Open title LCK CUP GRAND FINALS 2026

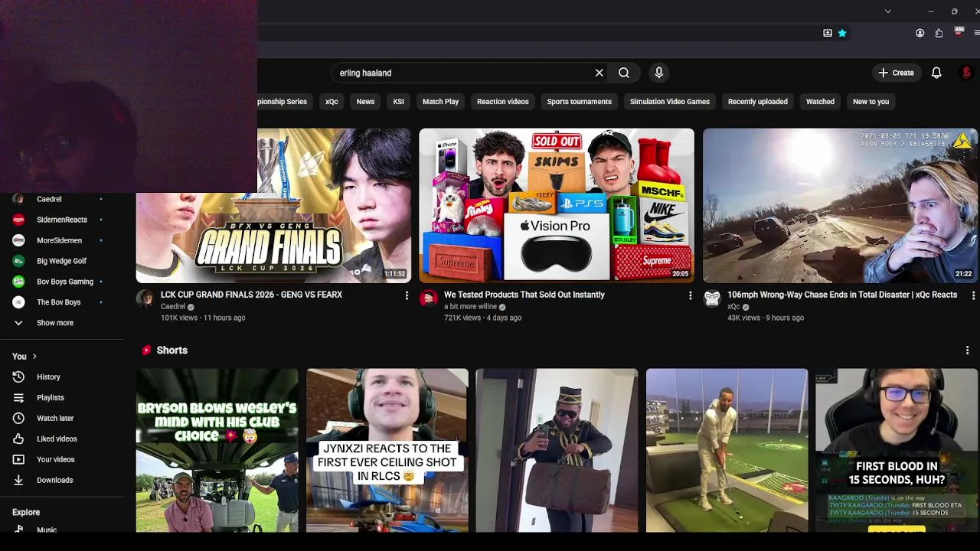click(251, 295)
